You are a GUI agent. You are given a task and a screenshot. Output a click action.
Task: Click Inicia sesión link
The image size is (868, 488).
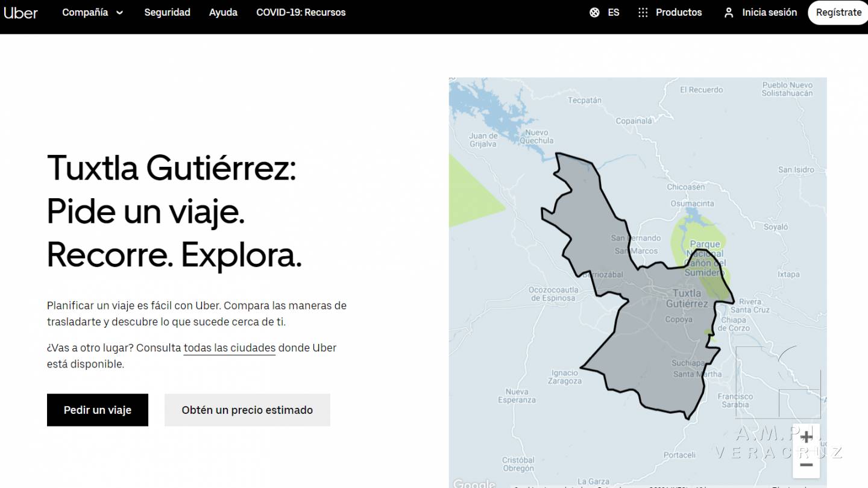click(x=769, y=13)
